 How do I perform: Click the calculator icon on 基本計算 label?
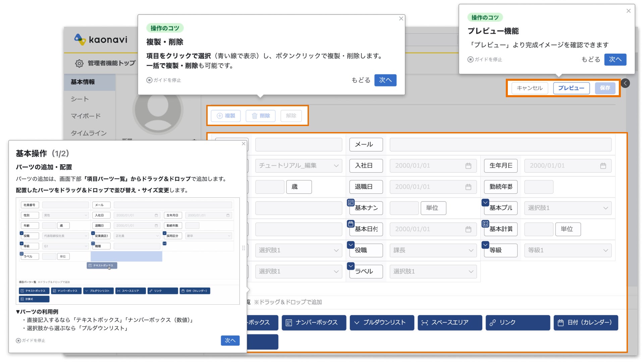pos(485,224)
